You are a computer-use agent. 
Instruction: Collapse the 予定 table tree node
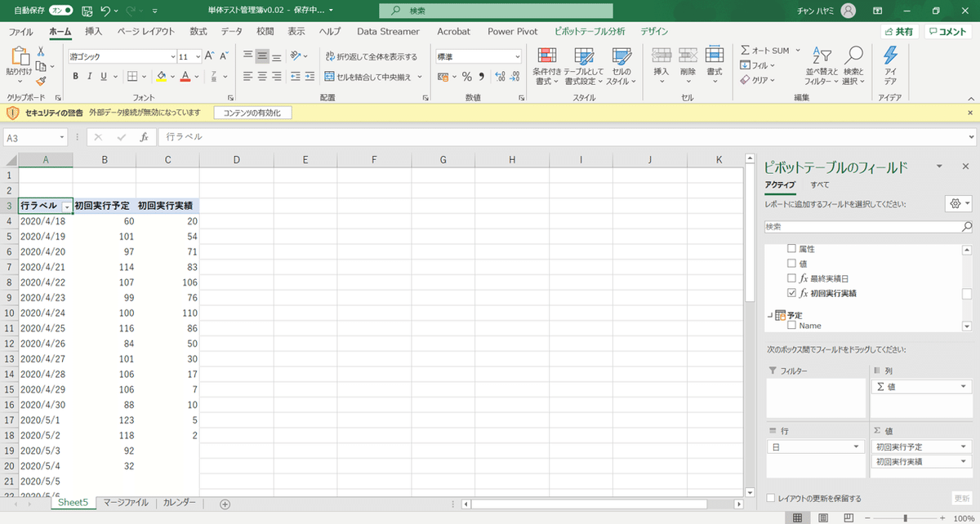point(768,315)
